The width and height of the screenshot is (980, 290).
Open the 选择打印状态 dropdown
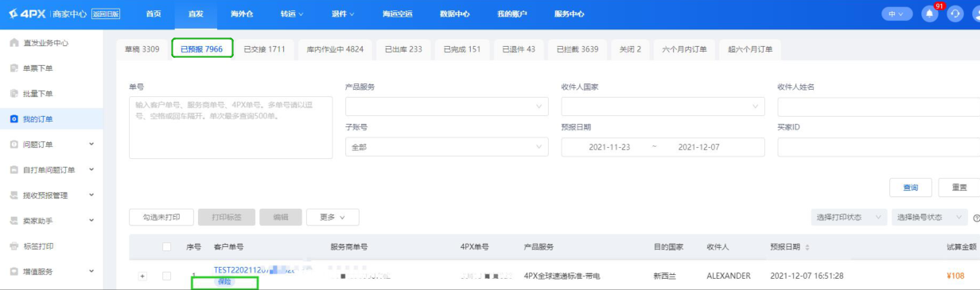[x=850, y=217]
